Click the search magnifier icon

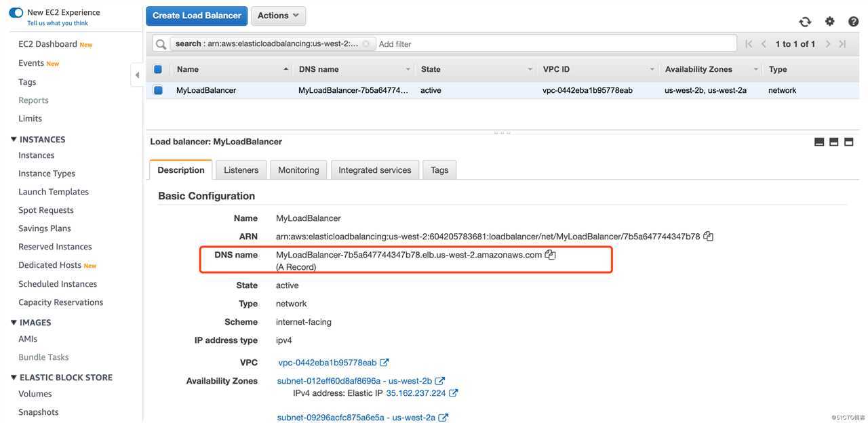click(x=161, y=44)
